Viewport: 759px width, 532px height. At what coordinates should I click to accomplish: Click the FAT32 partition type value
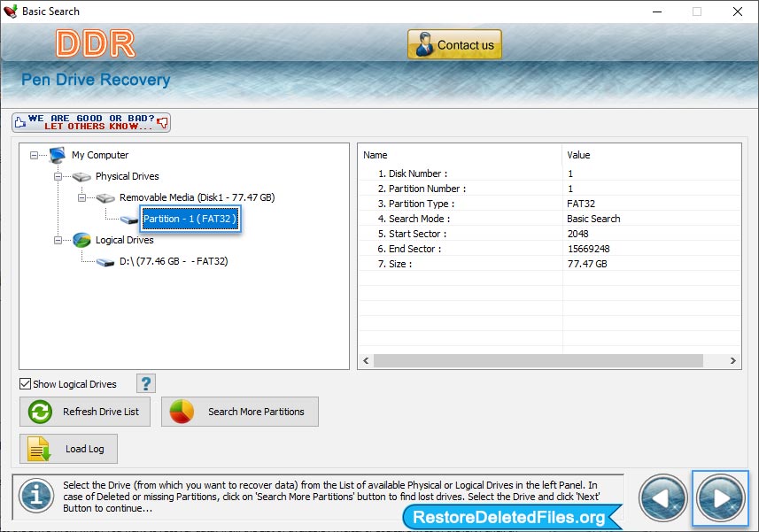coord(581,204)
